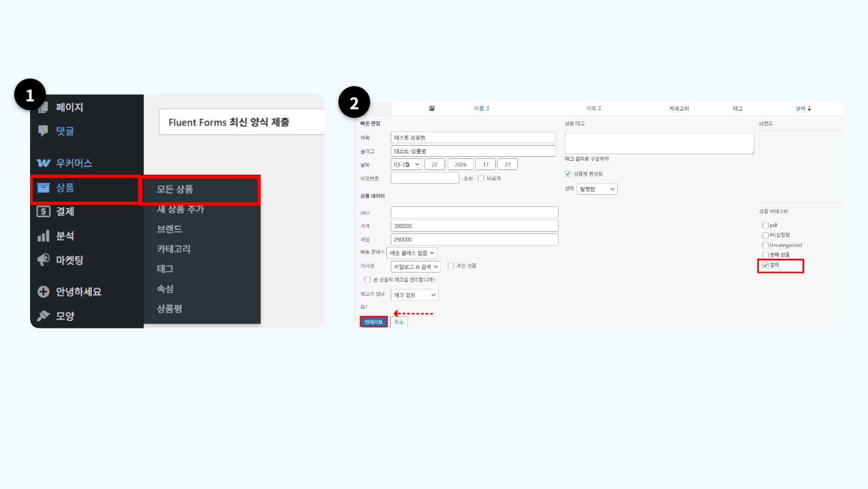Image resolution: width=868 pixels, height=489 pixels.
Task: Click the image column header icon
Action: coord(432,108)
